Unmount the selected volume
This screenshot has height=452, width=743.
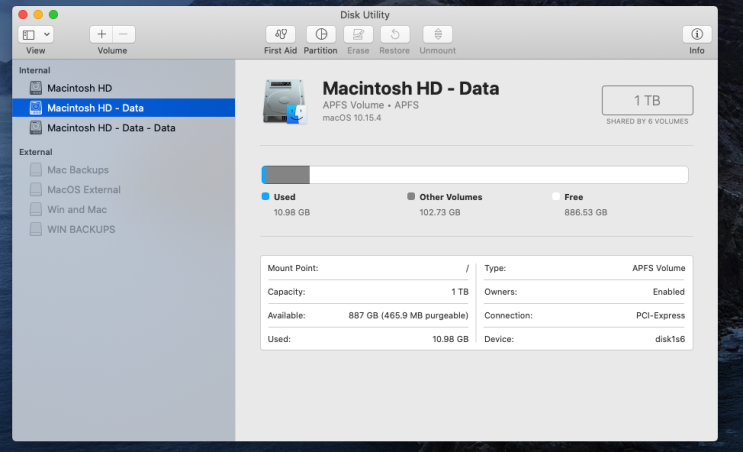(x=437, y=35)
